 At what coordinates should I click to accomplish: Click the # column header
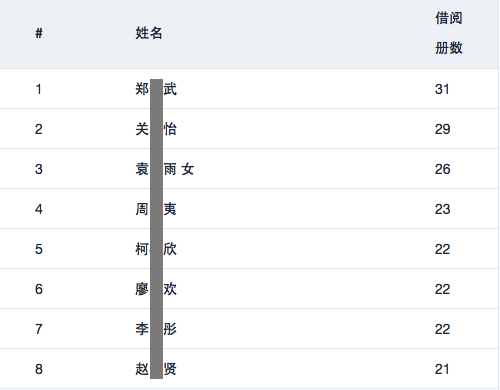click(39, 33)
